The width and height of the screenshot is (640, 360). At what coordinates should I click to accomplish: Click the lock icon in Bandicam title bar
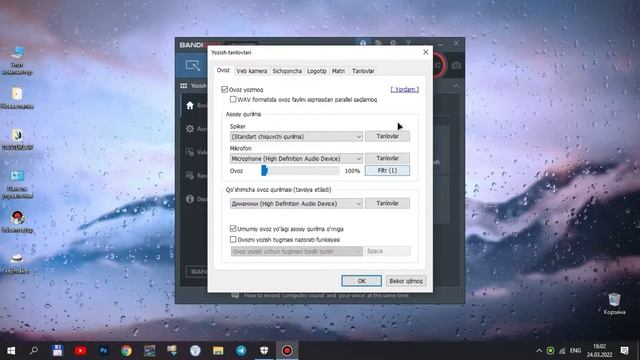point(363,42)
